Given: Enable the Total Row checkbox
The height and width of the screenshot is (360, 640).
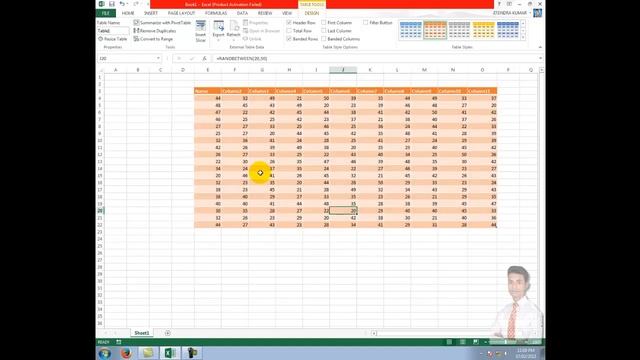Looking at the screenshot, I should [289, 31].
